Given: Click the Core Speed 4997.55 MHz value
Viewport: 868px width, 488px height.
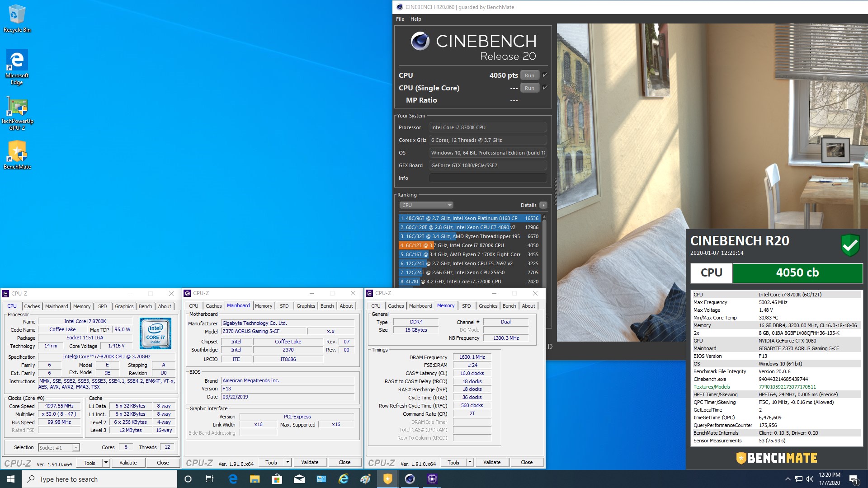Looking at the screenshot, I should (x=59, y=406).
